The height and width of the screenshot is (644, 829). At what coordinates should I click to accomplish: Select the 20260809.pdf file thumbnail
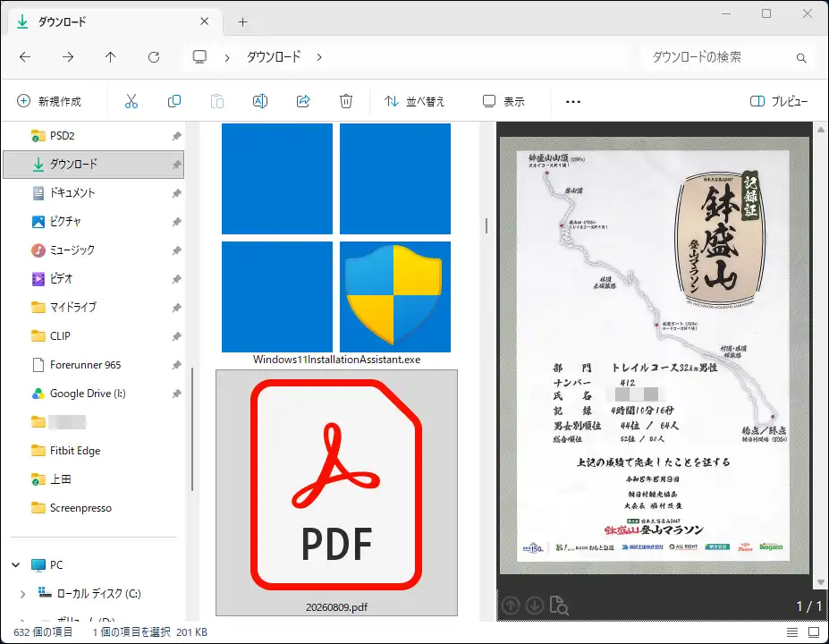pyautogui.click(x=336, y=493)
